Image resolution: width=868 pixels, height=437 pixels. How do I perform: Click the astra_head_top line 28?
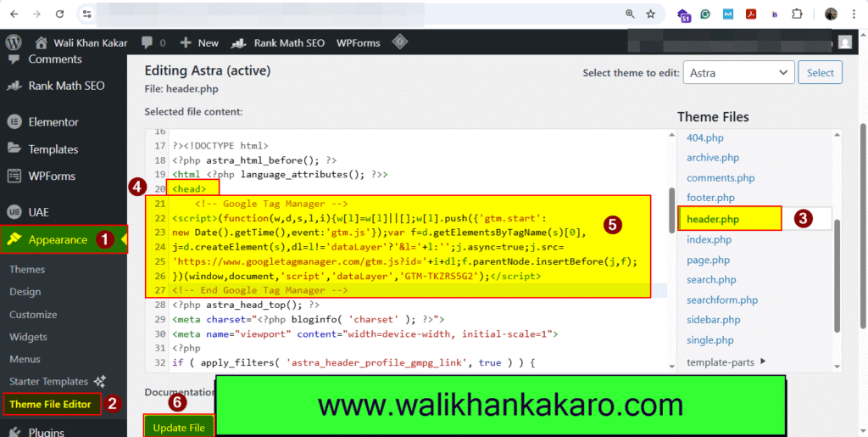246,305
